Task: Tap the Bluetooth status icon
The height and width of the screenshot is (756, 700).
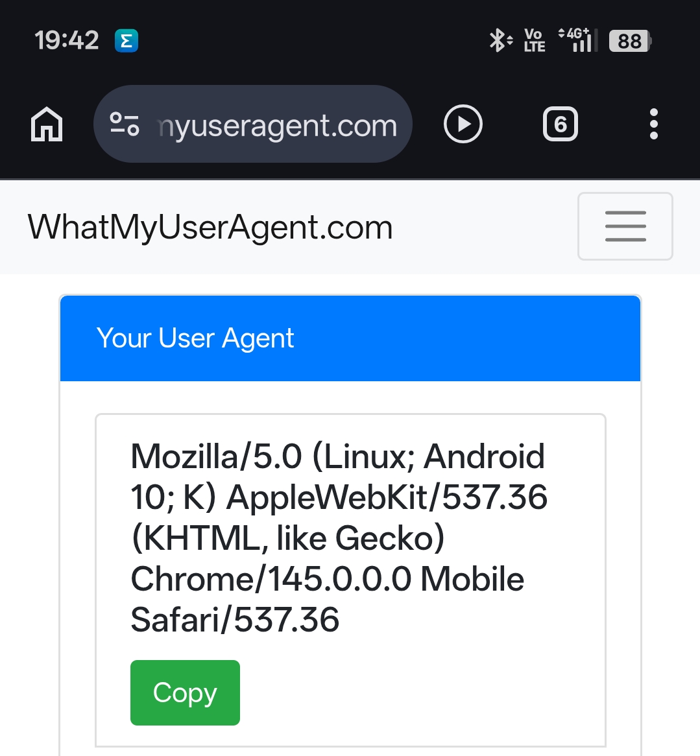Action: click(500, 40)
